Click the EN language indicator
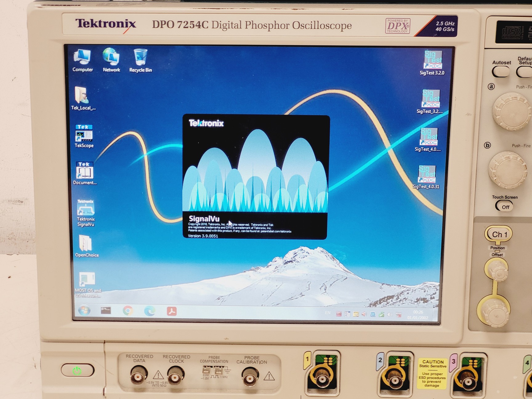The width and height of the screenshot is (532, 399). (328, 313)
